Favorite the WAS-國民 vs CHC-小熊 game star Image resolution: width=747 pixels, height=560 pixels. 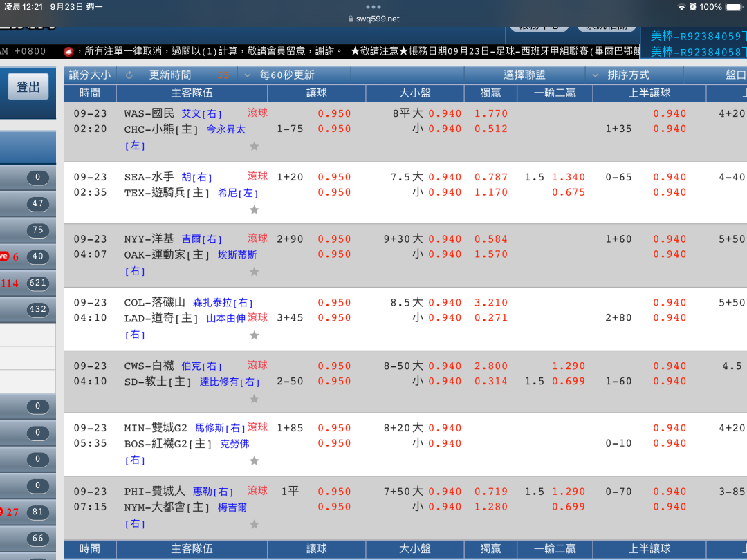pyautogui.click(x=255, y=146)
